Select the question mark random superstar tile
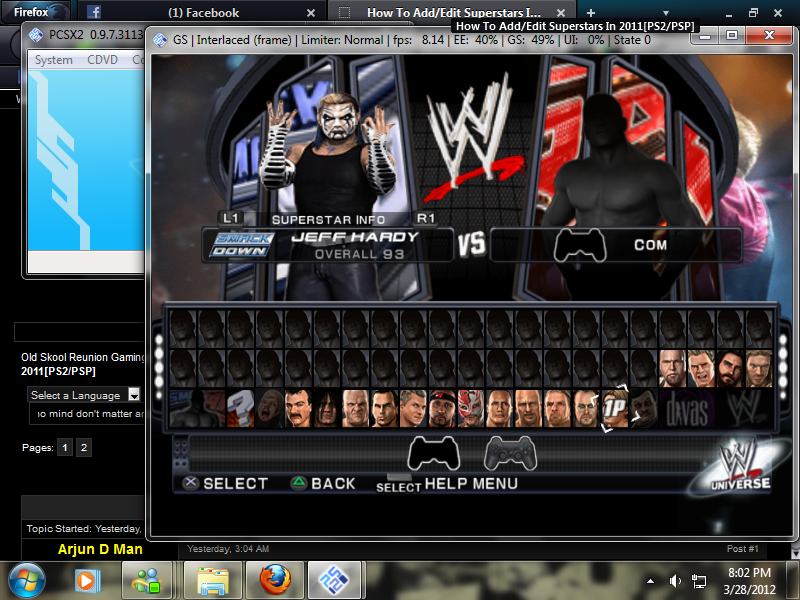 (240, 408)
